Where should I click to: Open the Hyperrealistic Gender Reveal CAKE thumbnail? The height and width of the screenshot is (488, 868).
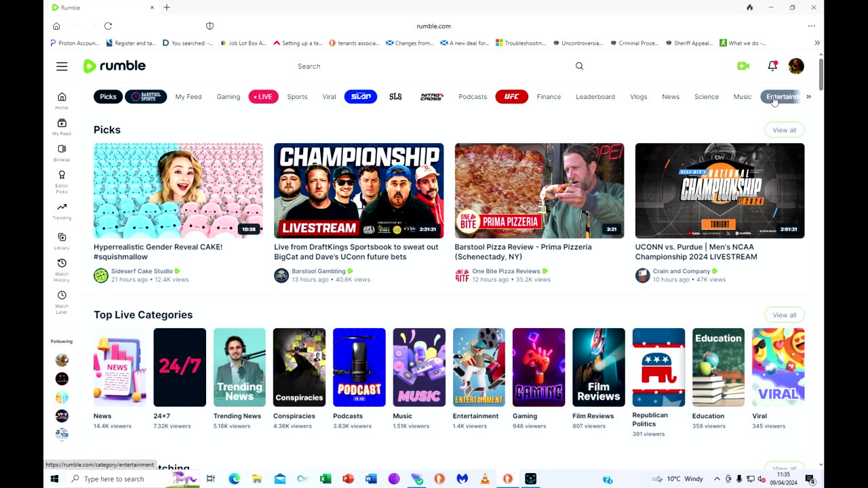pyautogui.click(x=178, y=190)
